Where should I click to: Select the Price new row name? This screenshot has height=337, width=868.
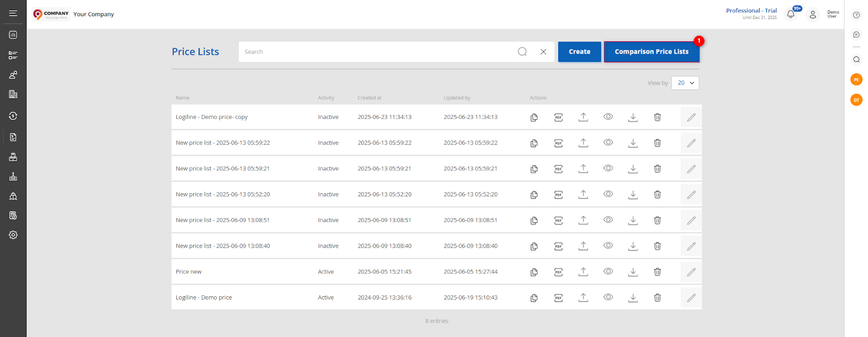tap(188, 272)
